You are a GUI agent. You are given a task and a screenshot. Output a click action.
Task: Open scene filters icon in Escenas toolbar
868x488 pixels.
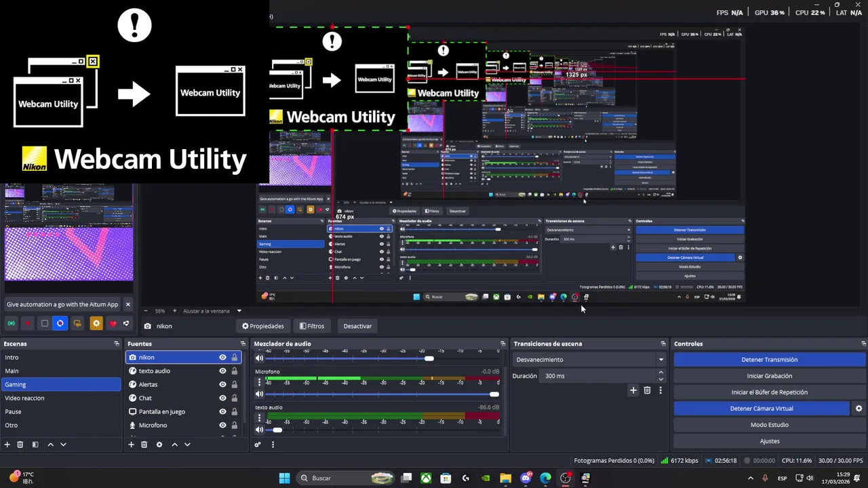[35, 445]
